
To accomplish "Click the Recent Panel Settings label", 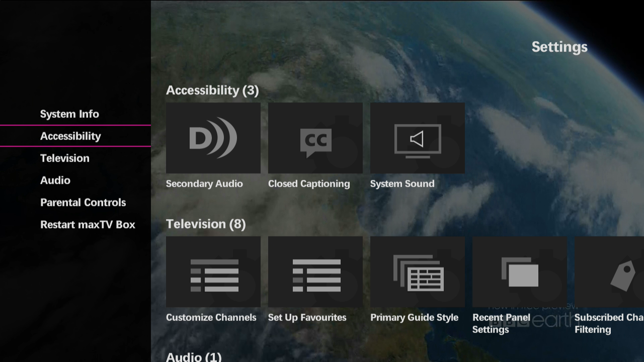I will 502,324.
